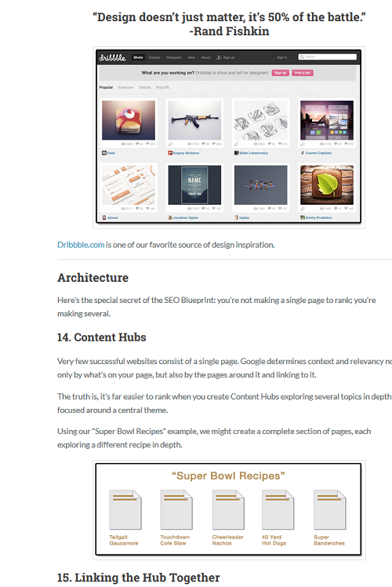Click Eddie Lobanovskiy's avatar icon

(237, 153)
